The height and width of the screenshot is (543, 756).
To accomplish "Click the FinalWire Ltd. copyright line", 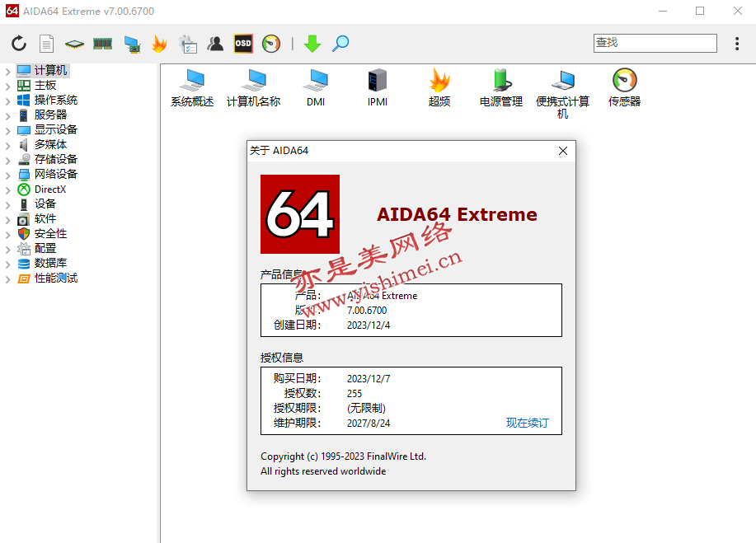I will click(x=343, y=456).
